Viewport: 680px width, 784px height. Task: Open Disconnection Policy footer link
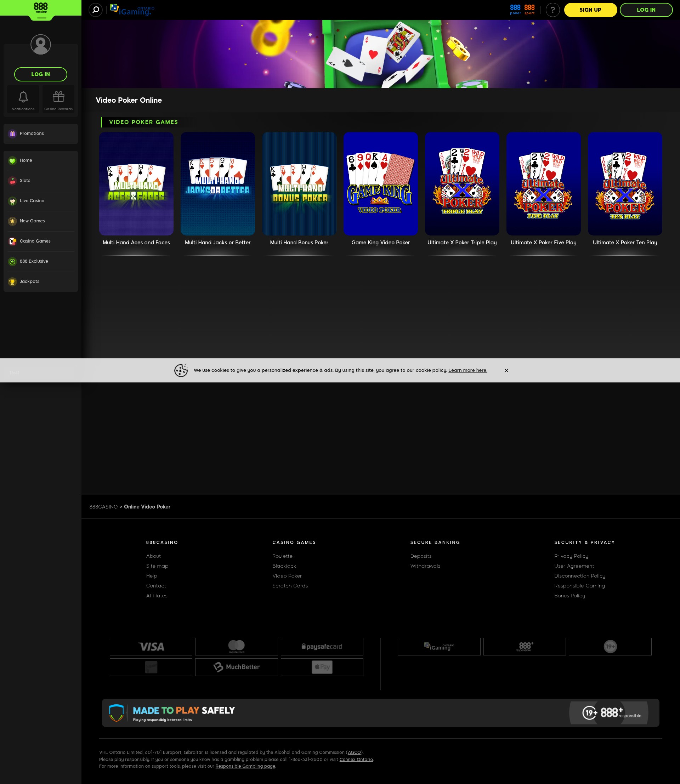[579, 576]
